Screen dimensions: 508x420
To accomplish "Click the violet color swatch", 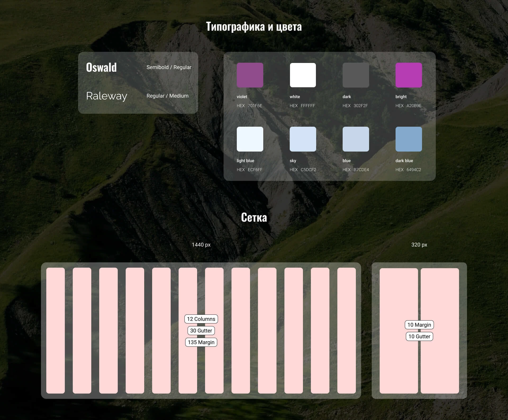I will point(250,75).
